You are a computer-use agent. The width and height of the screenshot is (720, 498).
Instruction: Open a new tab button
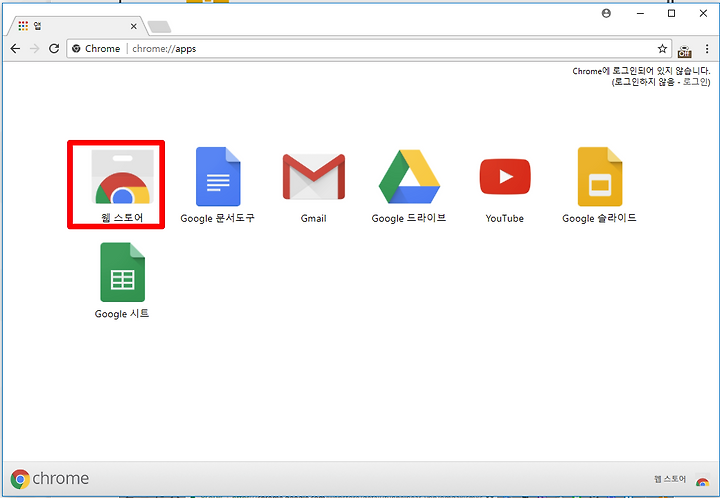159,27
